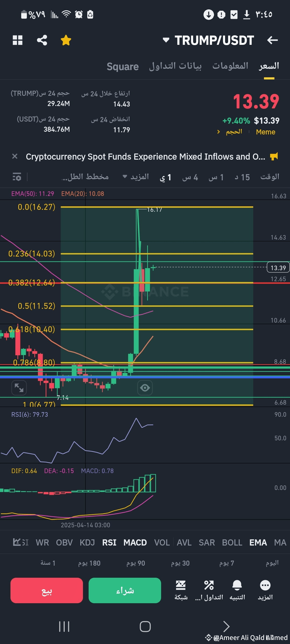
Task: Tap the green شراء buy button
Action: (x=125, y=590)
